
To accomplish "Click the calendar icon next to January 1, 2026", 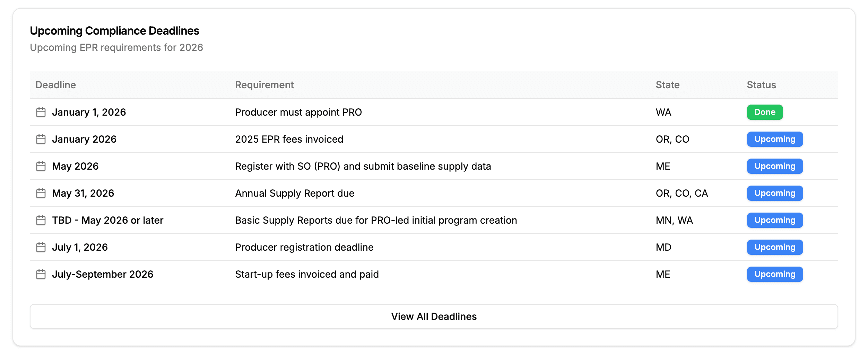I will [x=41, y=112].
